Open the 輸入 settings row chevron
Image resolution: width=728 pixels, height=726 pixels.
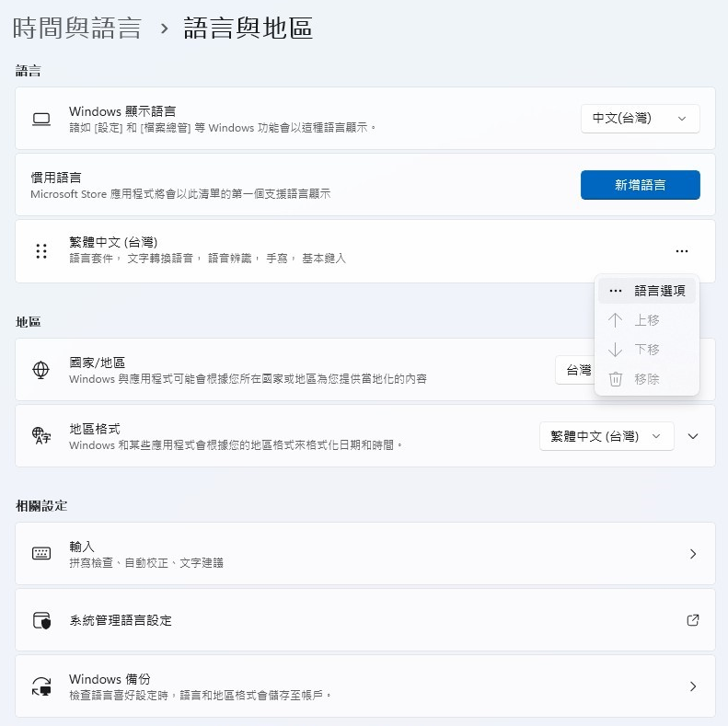[693, 554]
